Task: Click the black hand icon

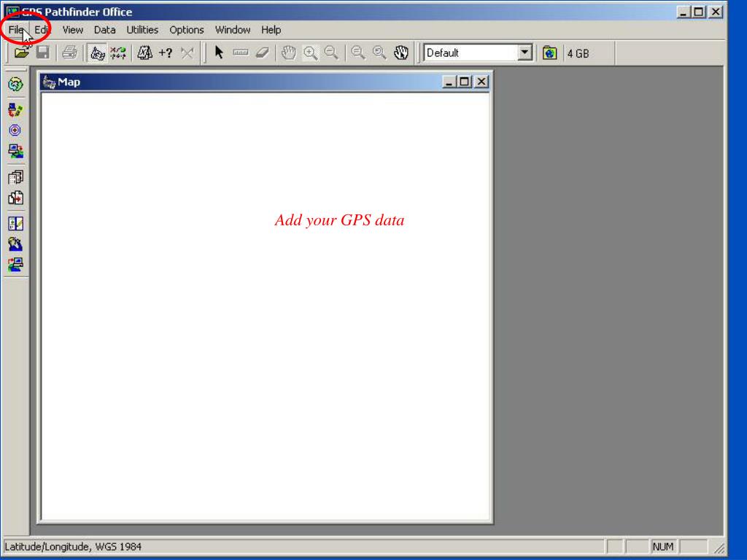Action: 401,52
